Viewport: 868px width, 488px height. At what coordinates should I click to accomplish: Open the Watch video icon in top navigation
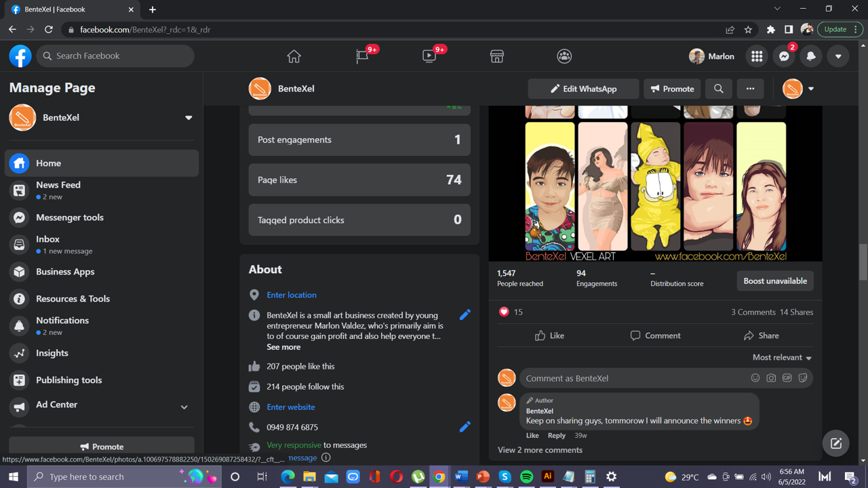[429, 56]
